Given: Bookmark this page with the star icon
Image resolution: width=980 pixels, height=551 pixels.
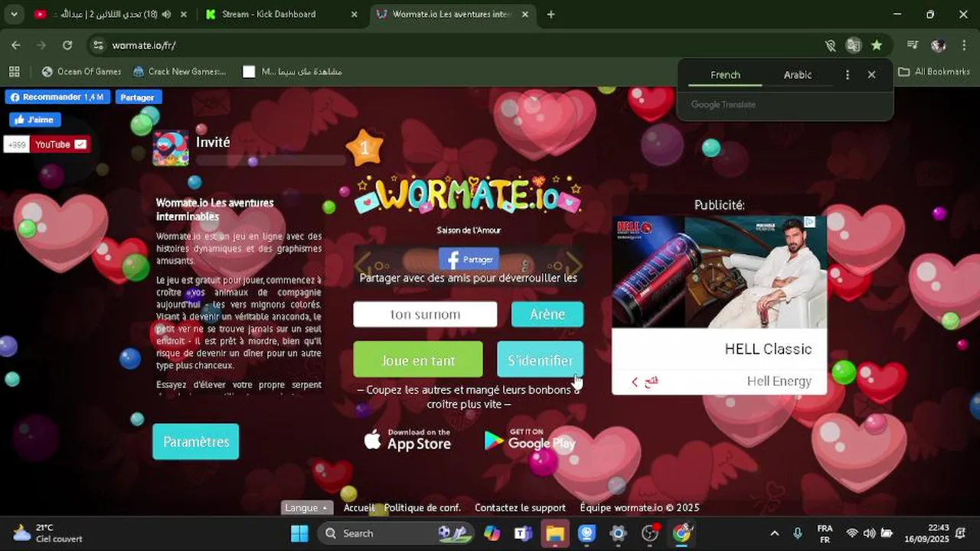Looking at the screenshot, I should click(877, 45).
